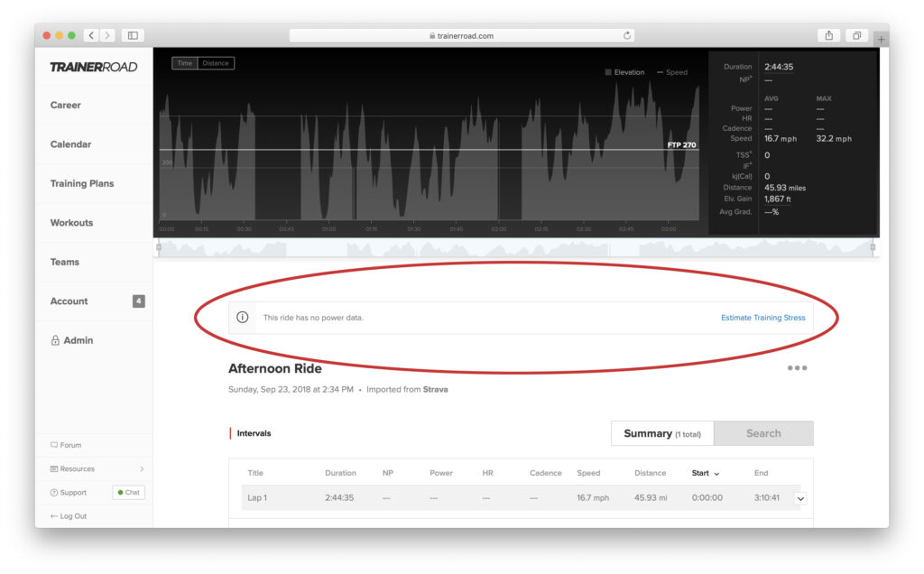
Task: Open the Start column sort dropdown
Action: click(x=716, y=473)
